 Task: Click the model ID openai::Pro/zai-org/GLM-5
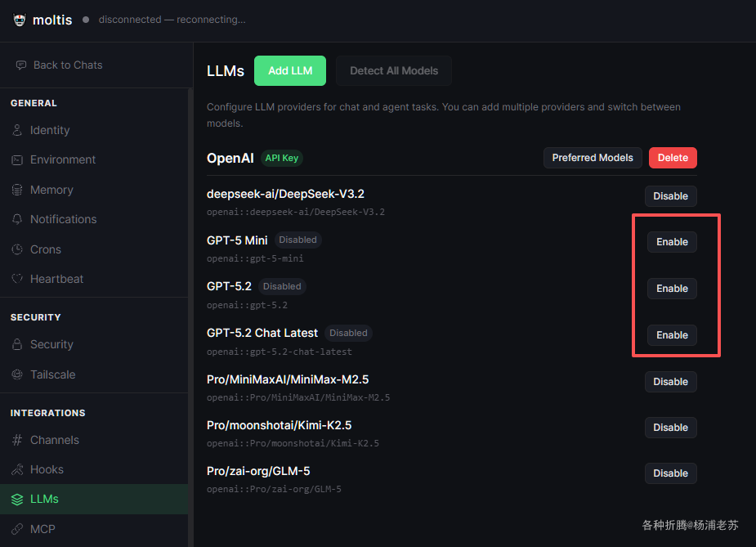(274, 489)
